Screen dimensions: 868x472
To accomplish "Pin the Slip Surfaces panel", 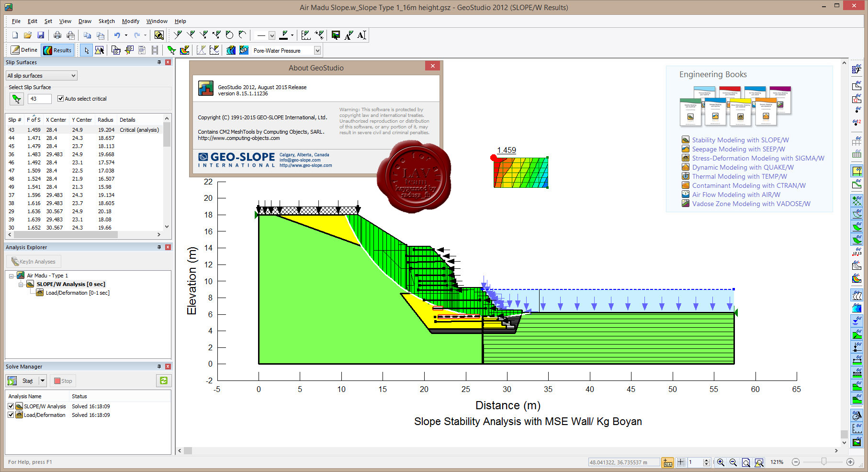I will (159, 62).
